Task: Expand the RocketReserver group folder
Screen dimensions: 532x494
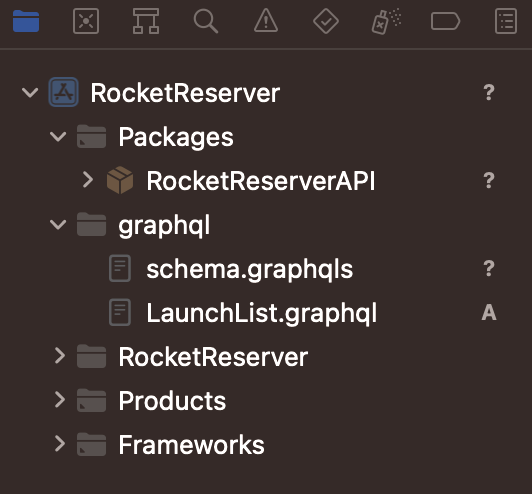Action: tap(60, 356)
